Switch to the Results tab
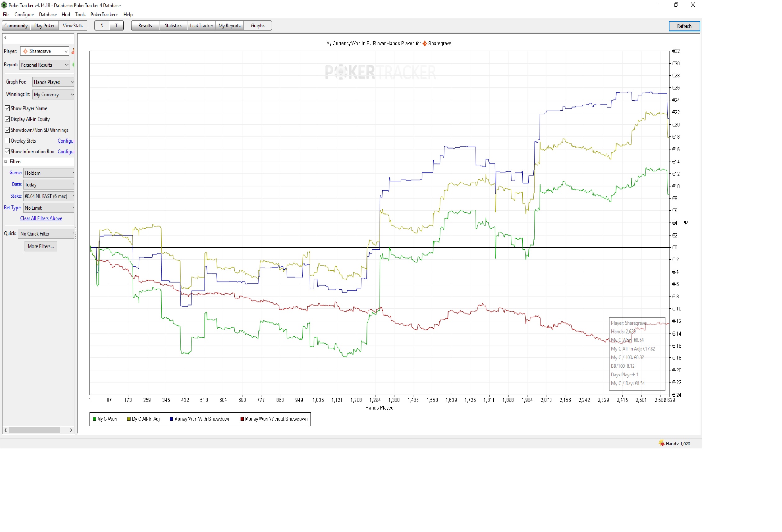Screen dimensions: 782x532 tap(145, 25)
